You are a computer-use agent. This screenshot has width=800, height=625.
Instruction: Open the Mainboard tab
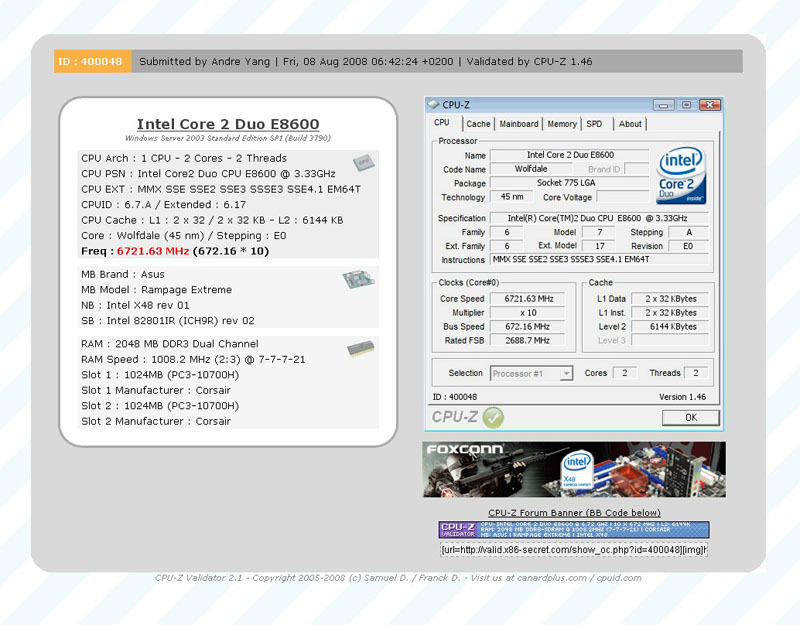coord(519,124)
